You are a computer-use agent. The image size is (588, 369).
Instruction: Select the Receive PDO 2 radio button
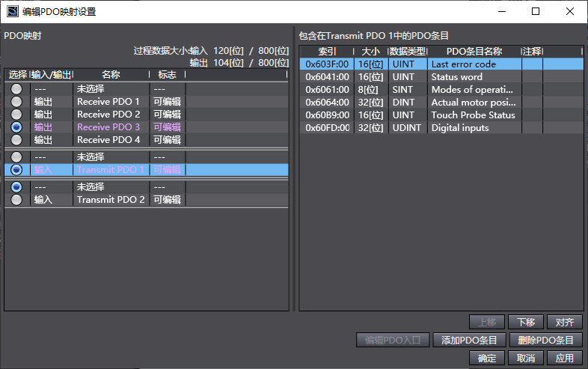[x=16, y=115]
